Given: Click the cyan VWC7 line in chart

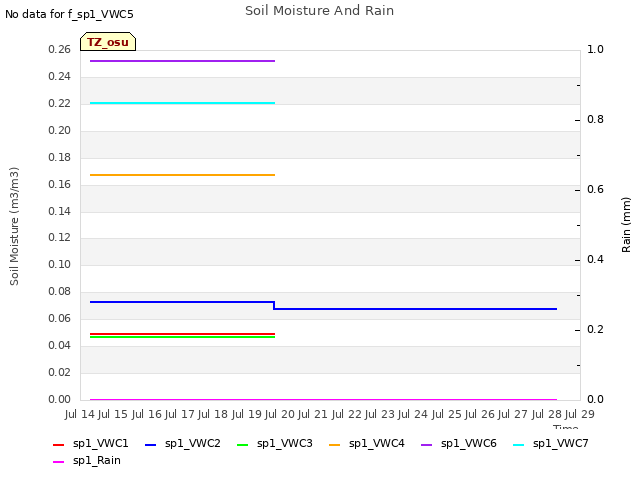Looking at the screenshot, I should [182, 103].
